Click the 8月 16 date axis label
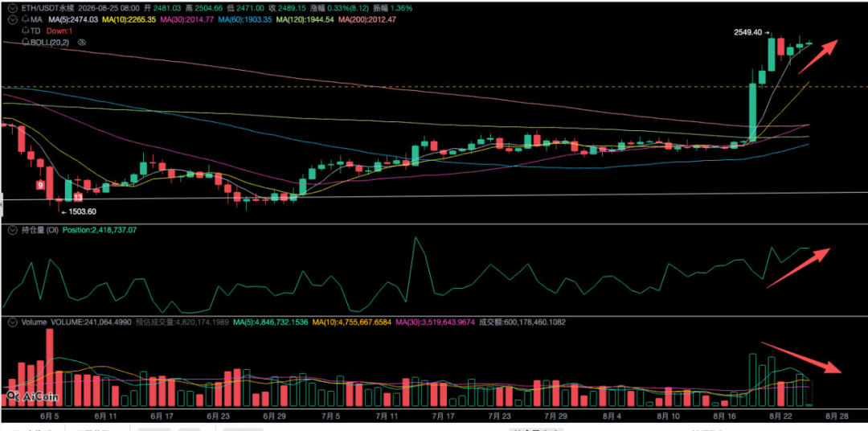 click(725, 415)
